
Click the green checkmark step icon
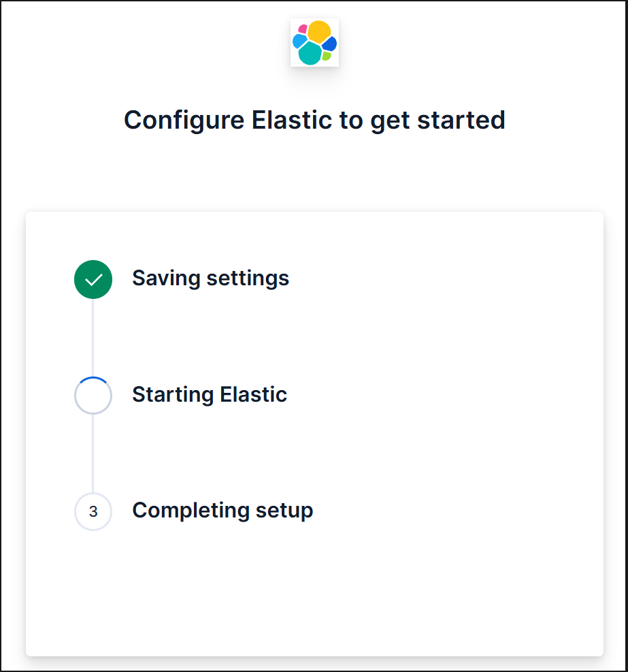93,280
